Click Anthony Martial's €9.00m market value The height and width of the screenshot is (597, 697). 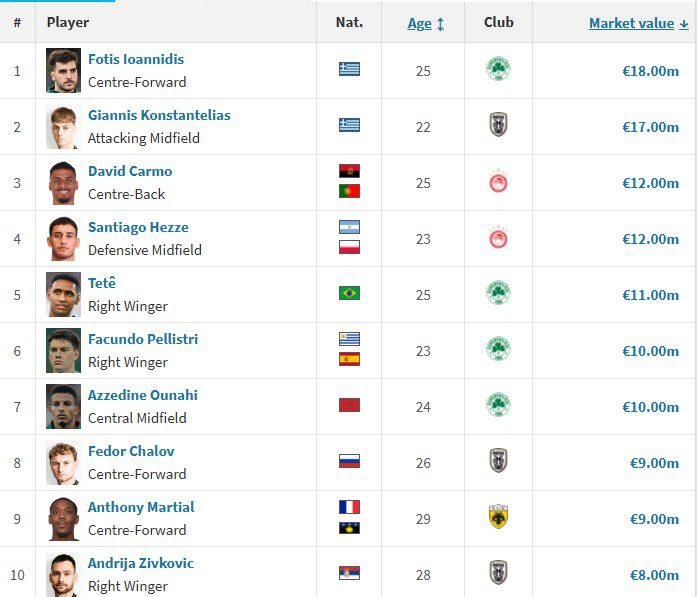(654, 519)
